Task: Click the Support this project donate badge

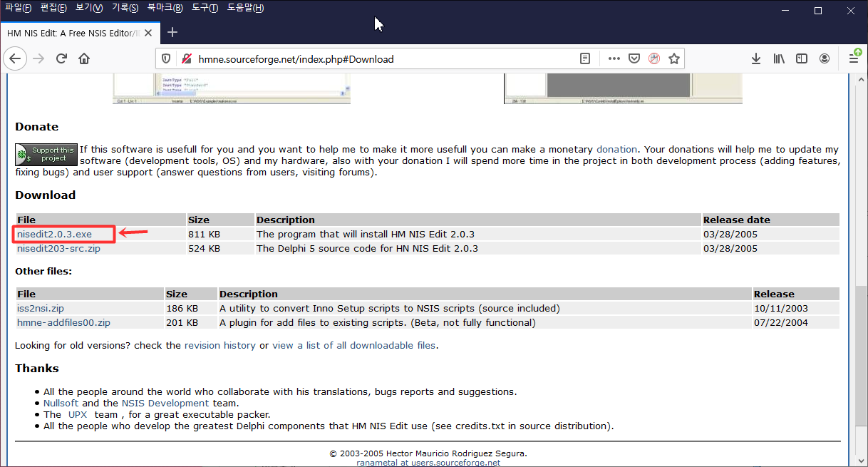Action: pyautogui.click(x=46, y=154)
